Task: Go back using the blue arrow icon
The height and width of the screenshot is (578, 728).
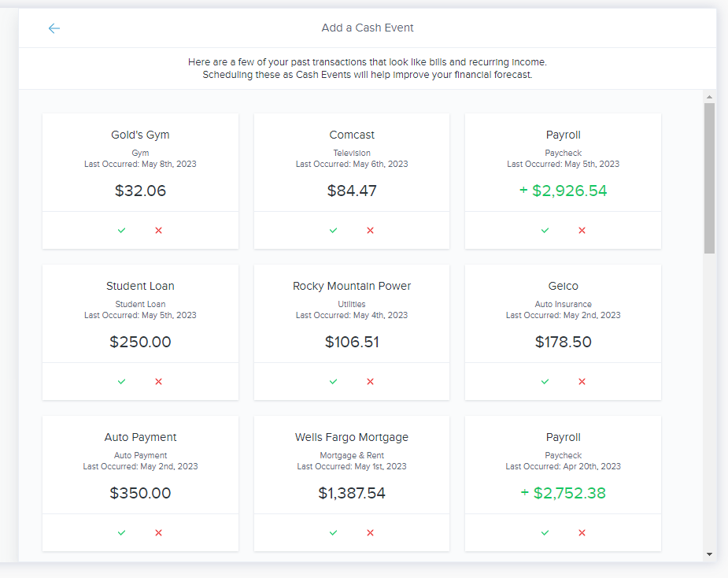Action: [54, 28]
